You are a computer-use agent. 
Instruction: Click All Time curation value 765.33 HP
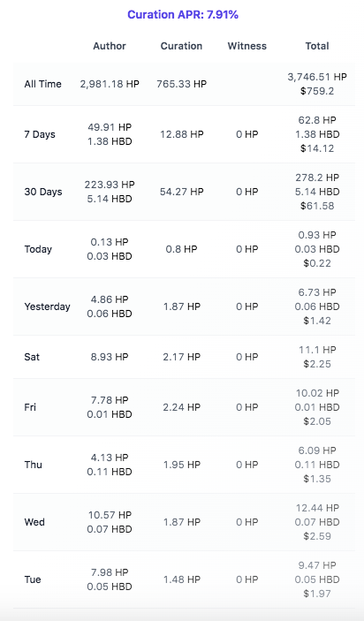[x=181, y=84]
